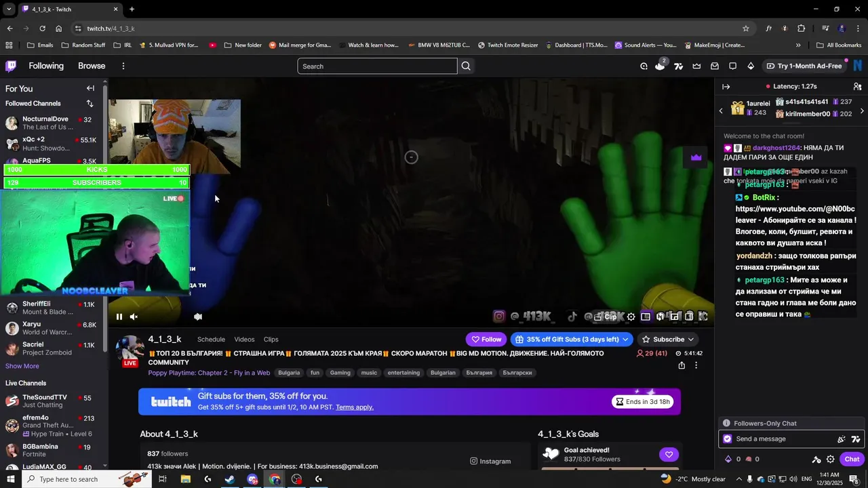Open Prime Gaming loot crown icon
This screenshot has width=868, height=488.
[696, 66]
